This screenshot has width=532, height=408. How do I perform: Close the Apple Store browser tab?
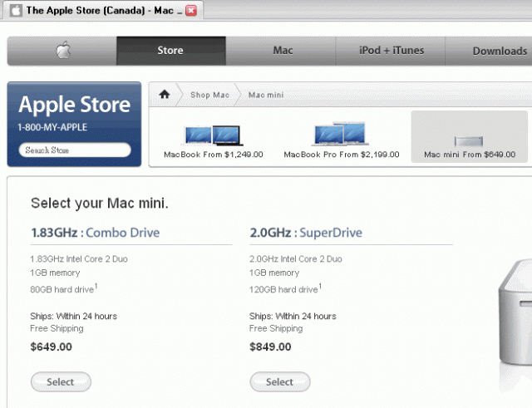[191, 11]
